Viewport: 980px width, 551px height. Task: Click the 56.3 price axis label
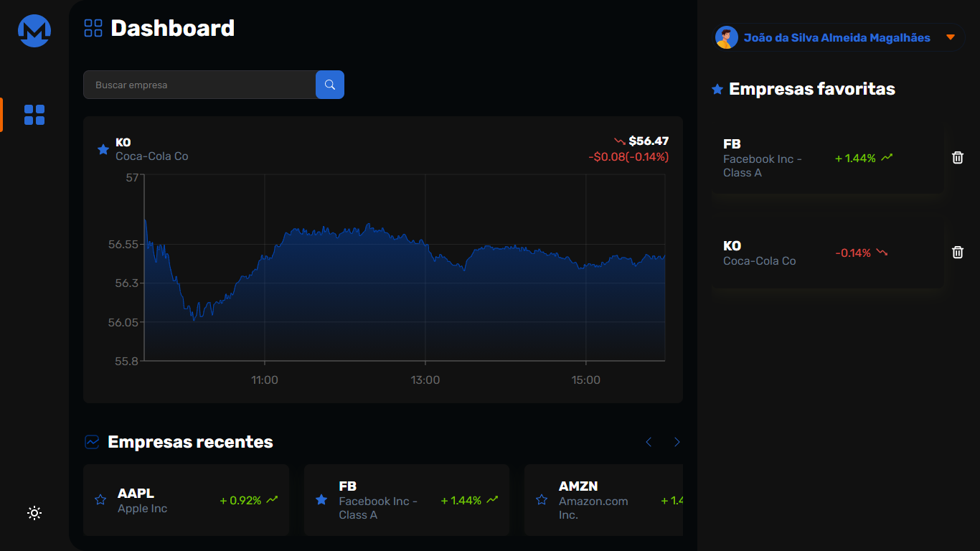point(127,283)
